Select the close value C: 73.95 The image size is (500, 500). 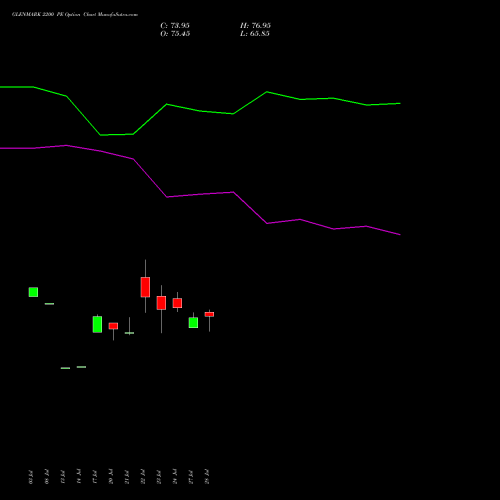pyautogui.click(x=175, y=25)
